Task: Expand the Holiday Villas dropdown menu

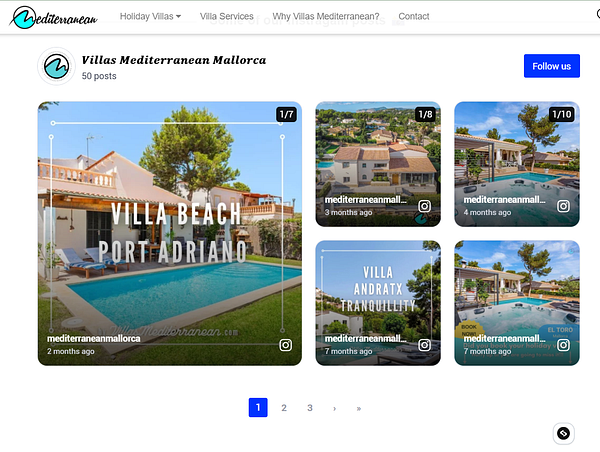Action: pos(150,16)
